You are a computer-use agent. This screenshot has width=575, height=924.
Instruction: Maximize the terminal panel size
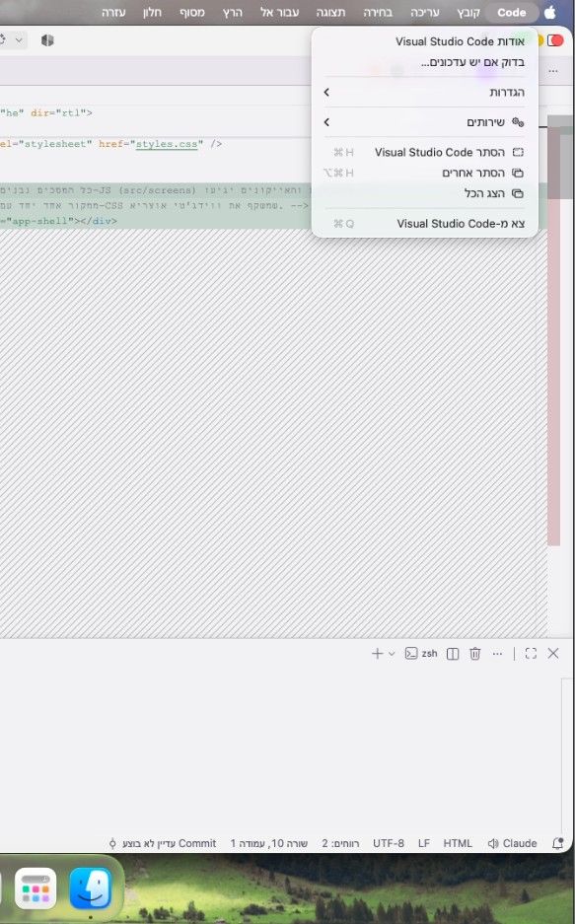click(x=531, y=654)
